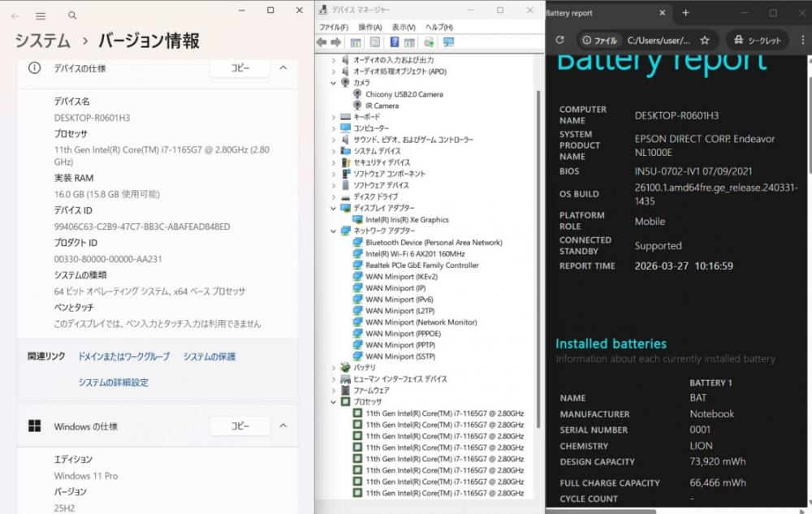
Task: Go back in Settings window
Action: [x=15, y=15]
